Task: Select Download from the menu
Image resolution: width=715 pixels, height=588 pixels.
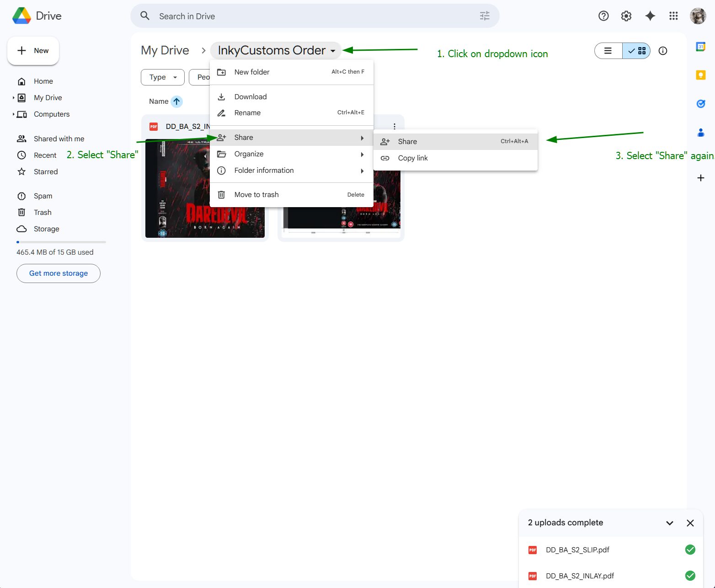Action: 292,97
